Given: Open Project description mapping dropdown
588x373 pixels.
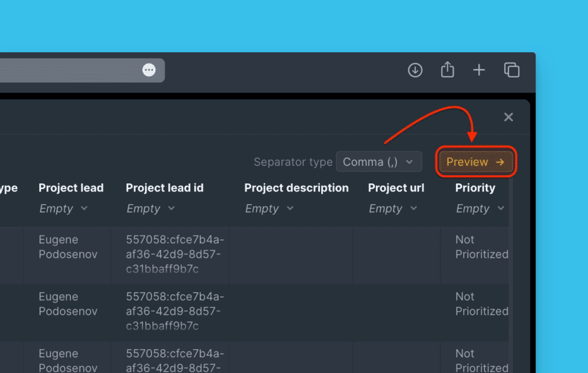Looking at the screenshot, I should click(x=269, y=209).
